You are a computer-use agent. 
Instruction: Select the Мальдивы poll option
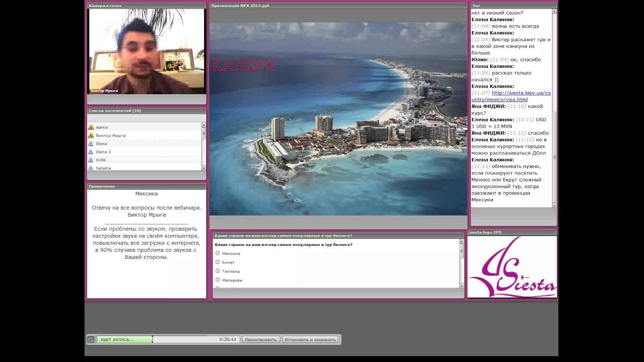[218, 280]
